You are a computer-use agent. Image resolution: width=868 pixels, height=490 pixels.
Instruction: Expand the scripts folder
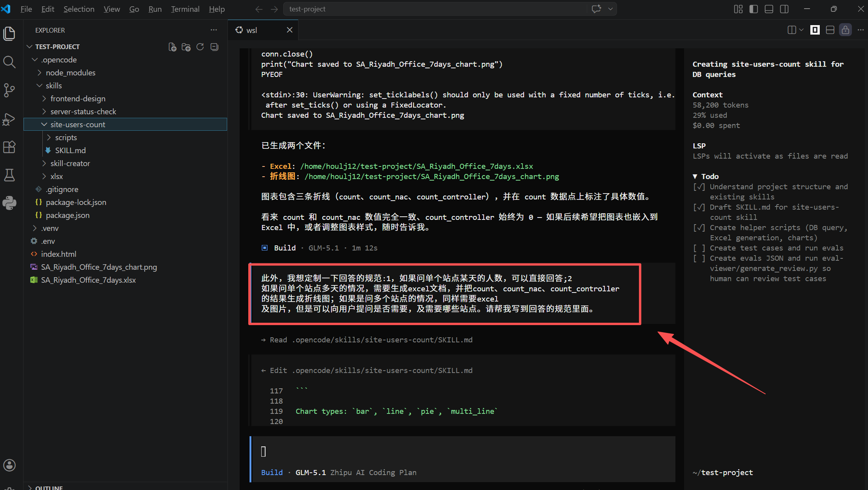pos(49,137)
